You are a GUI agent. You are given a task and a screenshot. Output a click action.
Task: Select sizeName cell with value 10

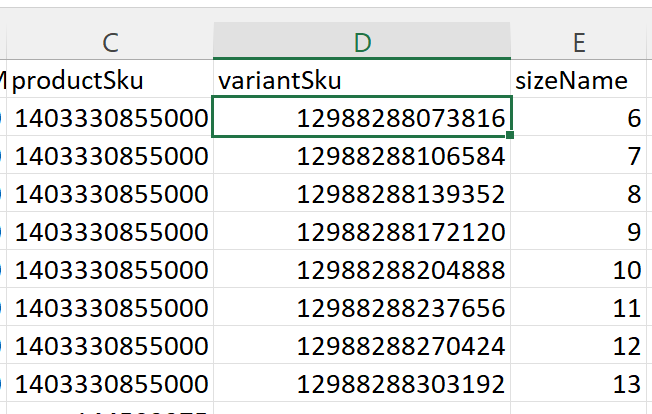pyautogui.click(x=579, y=269)
